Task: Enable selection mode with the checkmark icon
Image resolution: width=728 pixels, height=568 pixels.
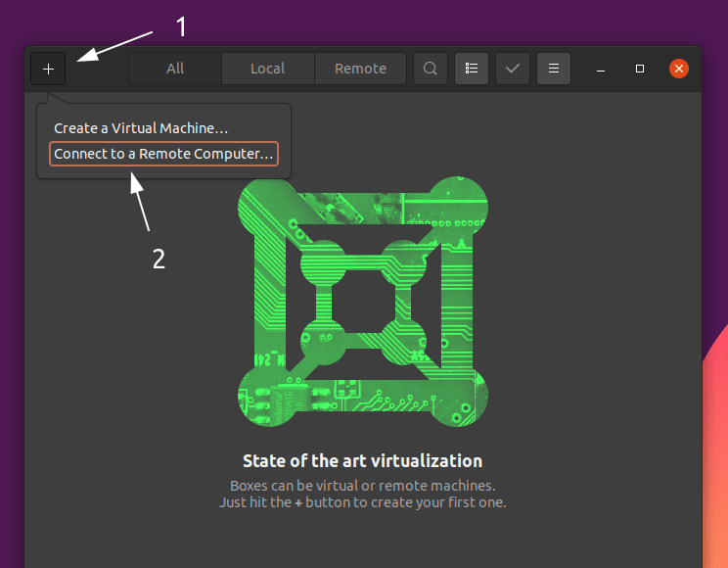Action: click(x=513, y=69)
